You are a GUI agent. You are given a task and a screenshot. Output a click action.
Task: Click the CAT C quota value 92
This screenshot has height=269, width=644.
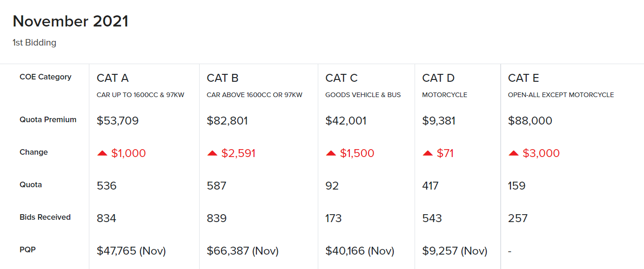[332, 186]
